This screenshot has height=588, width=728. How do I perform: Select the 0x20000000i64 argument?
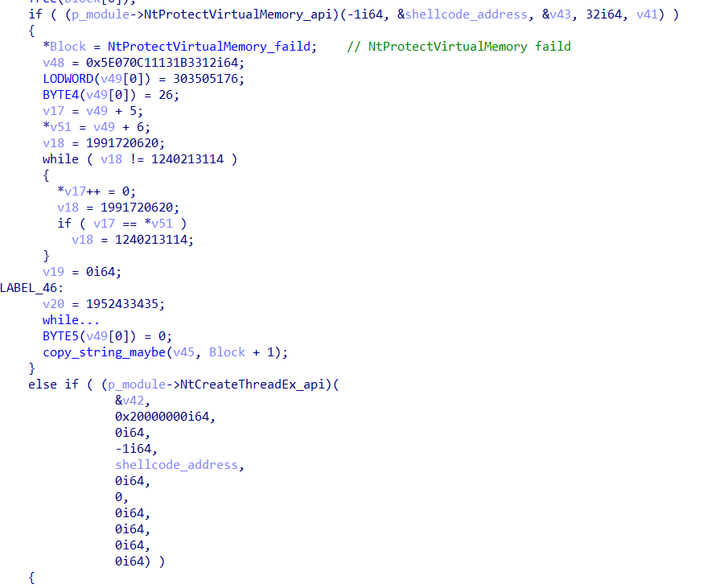click(x=162, y=417)
